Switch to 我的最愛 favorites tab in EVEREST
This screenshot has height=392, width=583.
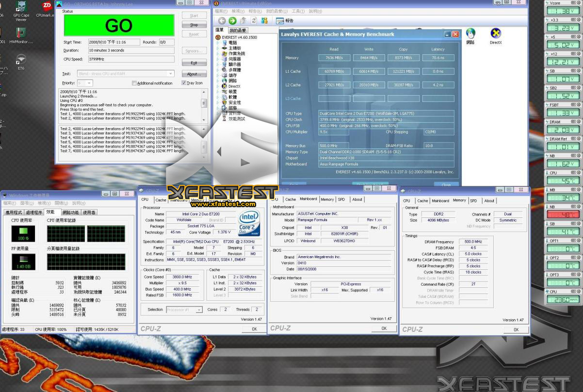(239, 31)
